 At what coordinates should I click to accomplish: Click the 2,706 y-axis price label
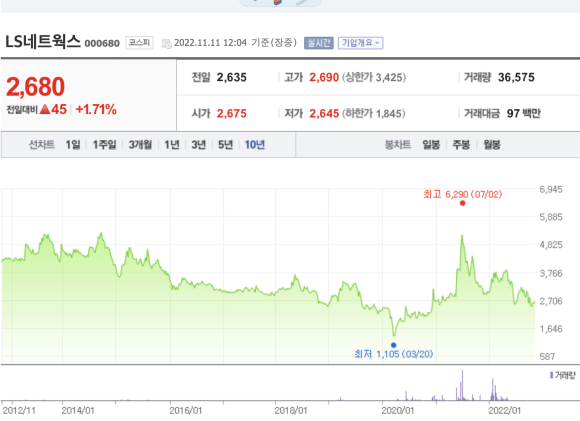coord(551,301)
